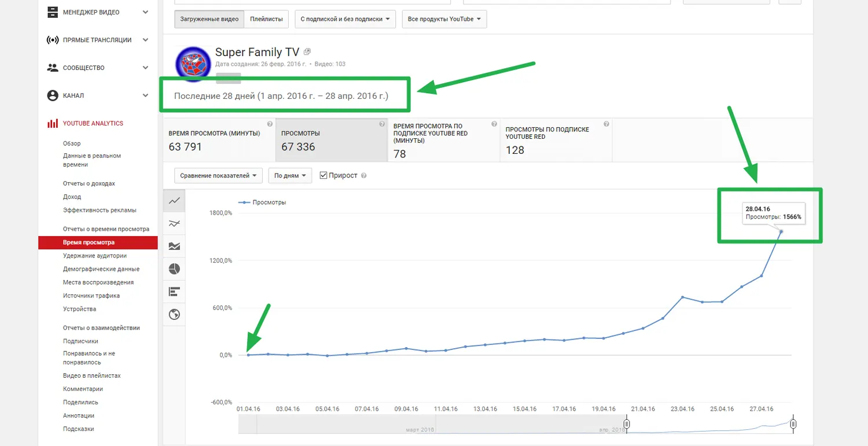868x446 pixels.
Task: Open the Подписчики report
Action: click(x=80, y=341)
